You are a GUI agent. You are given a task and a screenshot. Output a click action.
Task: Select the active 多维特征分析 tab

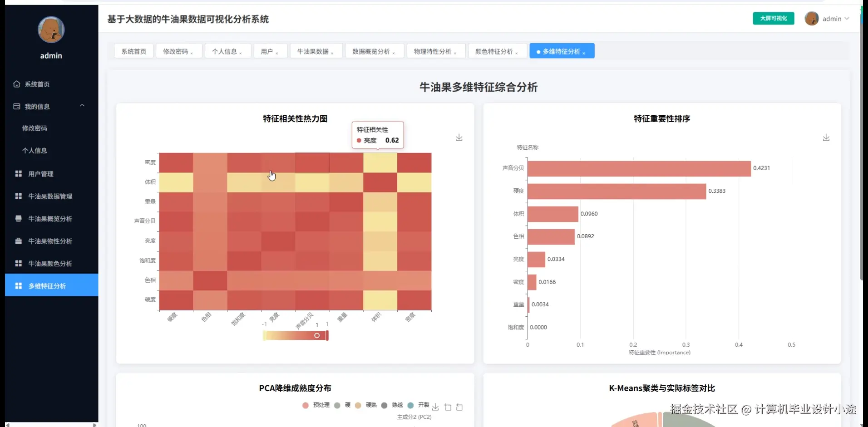click(x=561, y=51)
